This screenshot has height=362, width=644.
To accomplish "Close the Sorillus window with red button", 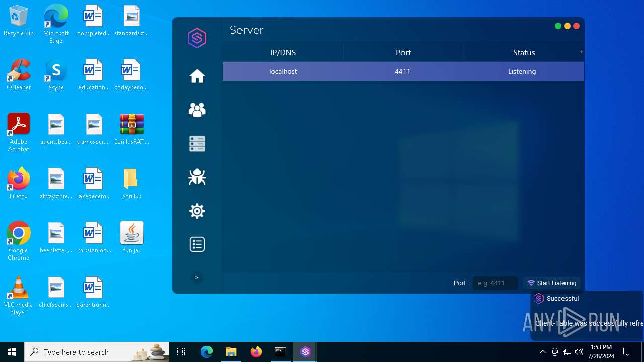I will (576, 26).
